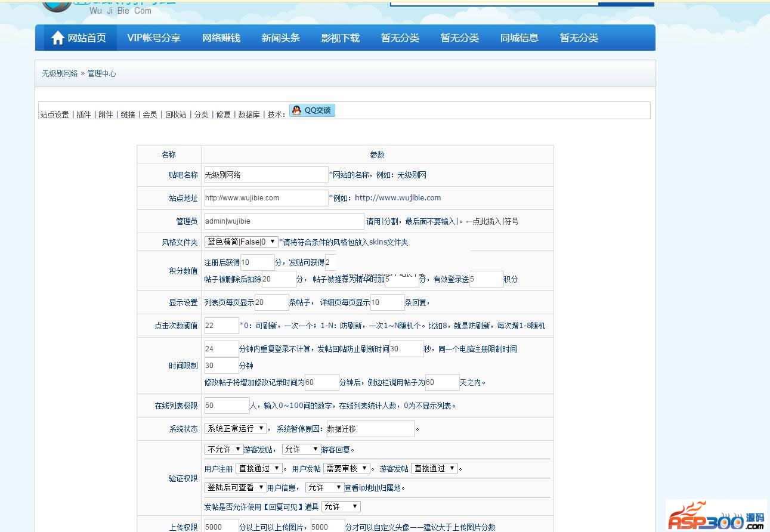770x532 pixels.
Task: Click the 详细页每页显示 field
Action: (x=387, y=302)
